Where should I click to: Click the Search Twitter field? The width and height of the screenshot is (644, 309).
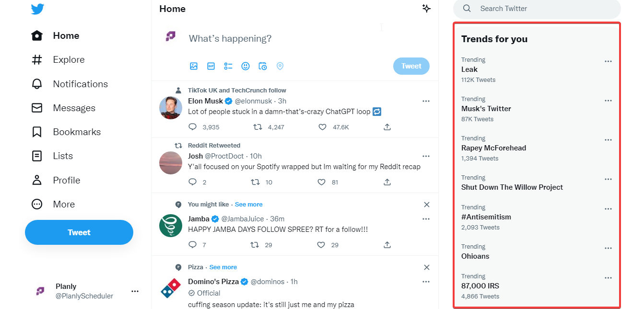pyautogui.click(x=537, y=9)
